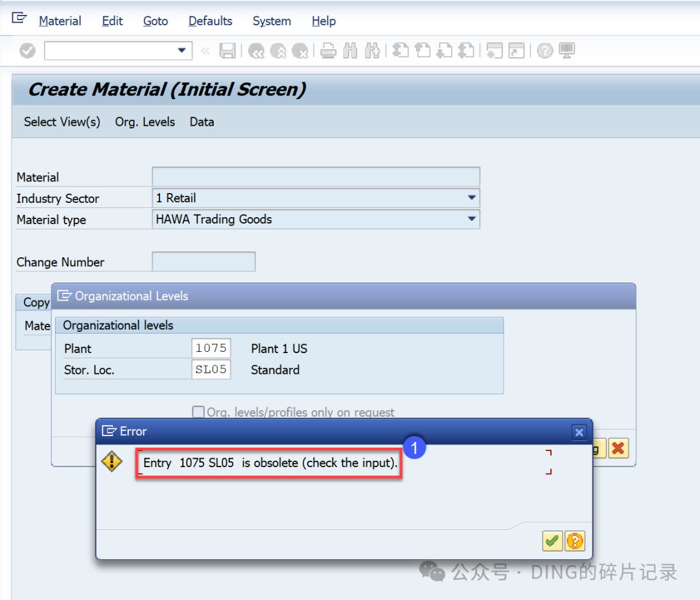Image resolution: width=700 pixels, height=600 pixels.
Task: Click the Org. Levels button
Action: click(145, 122)
